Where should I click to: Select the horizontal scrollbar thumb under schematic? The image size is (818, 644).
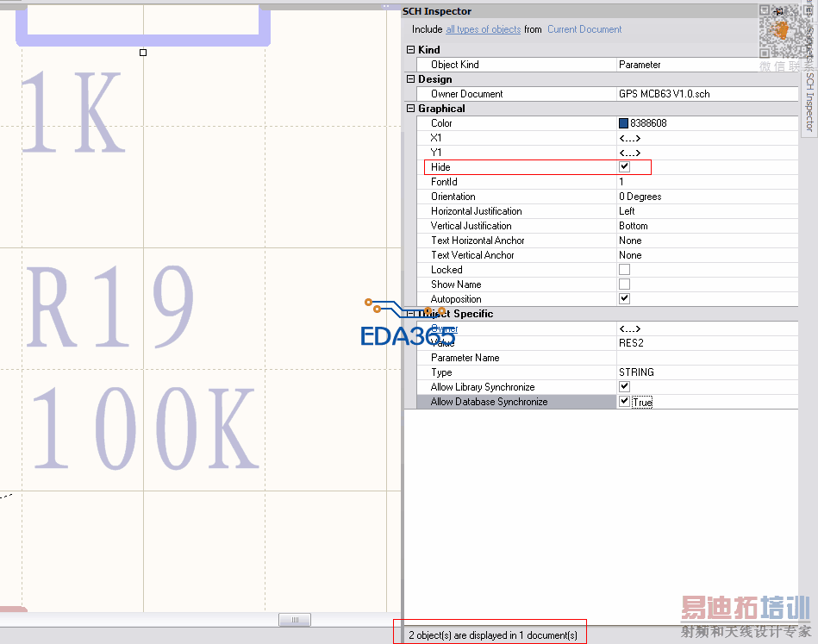point(295,620)
